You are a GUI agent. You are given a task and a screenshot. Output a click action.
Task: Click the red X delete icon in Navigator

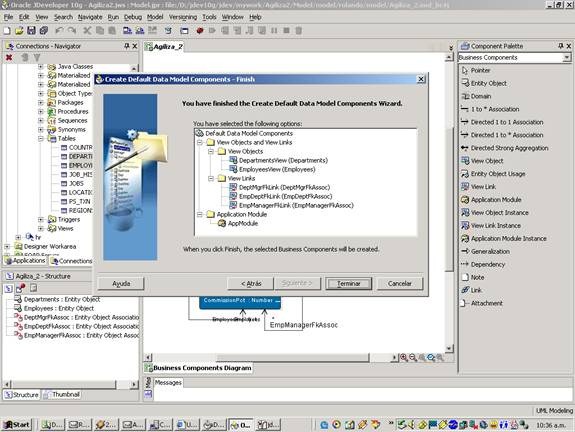(9, 58)
